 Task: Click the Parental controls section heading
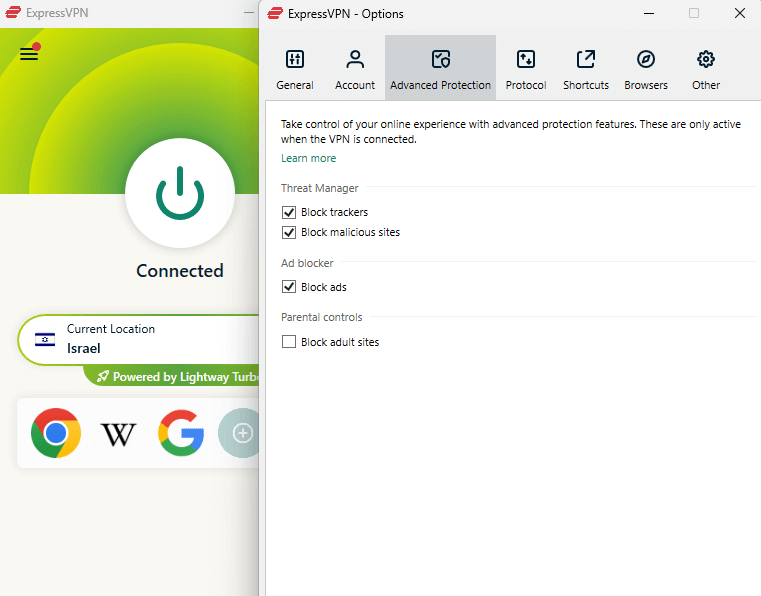[321, 317]
